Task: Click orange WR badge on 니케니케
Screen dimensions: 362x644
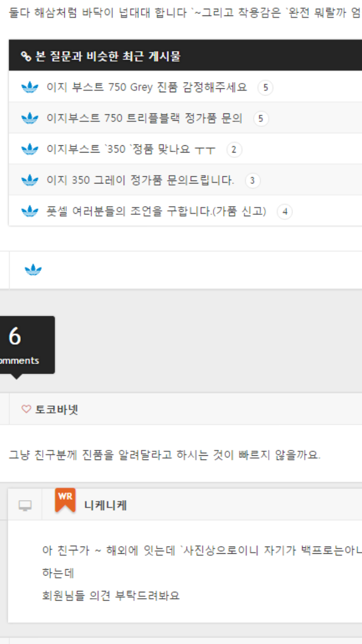Action: click(x=65, y=501)
